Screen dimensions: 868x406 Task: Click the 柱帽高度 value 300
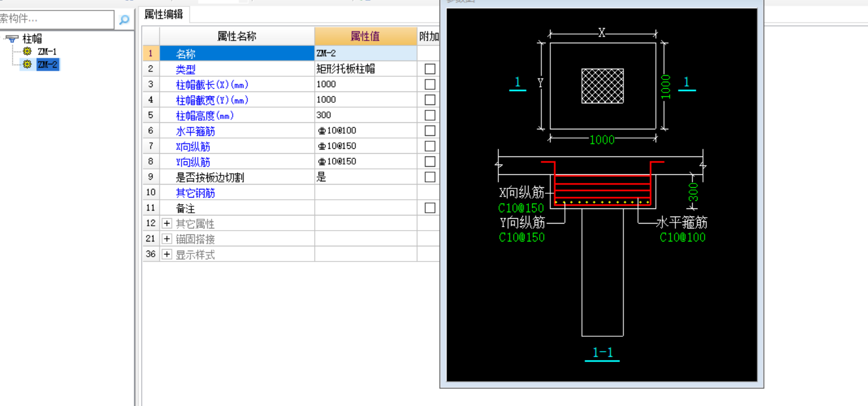366,115
